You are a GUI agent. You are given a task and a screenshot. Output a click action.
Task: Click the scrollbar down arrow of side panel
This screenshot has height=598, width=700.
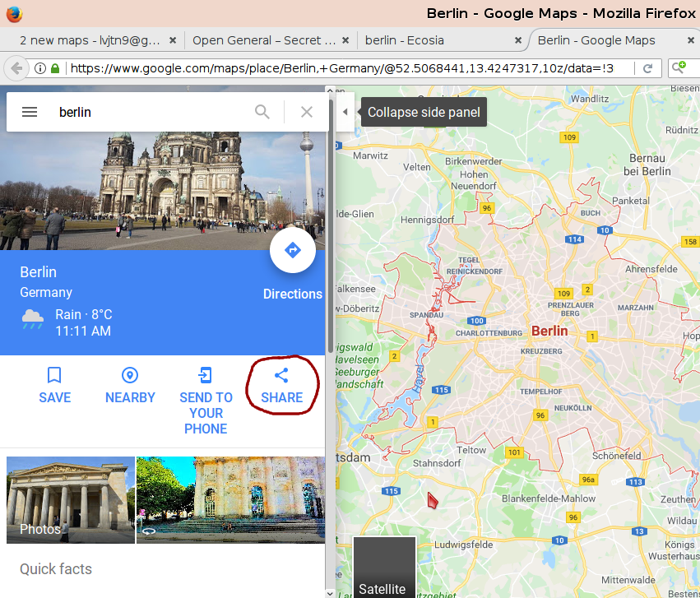tap(331, 594)
